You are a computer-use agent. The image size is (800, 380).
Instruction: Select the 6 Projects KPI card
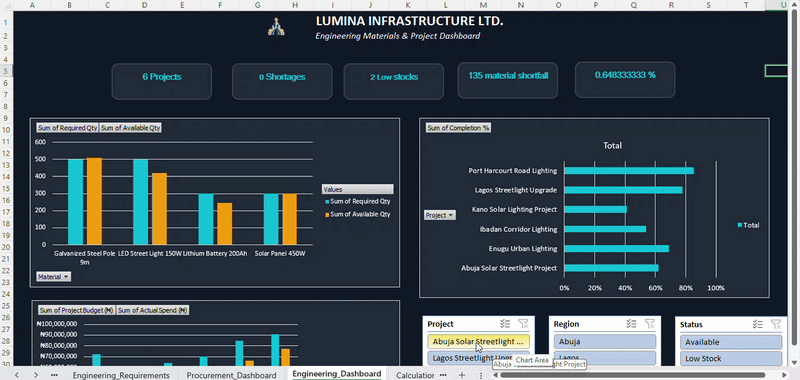pyautogui.click(x=162, y=81)
